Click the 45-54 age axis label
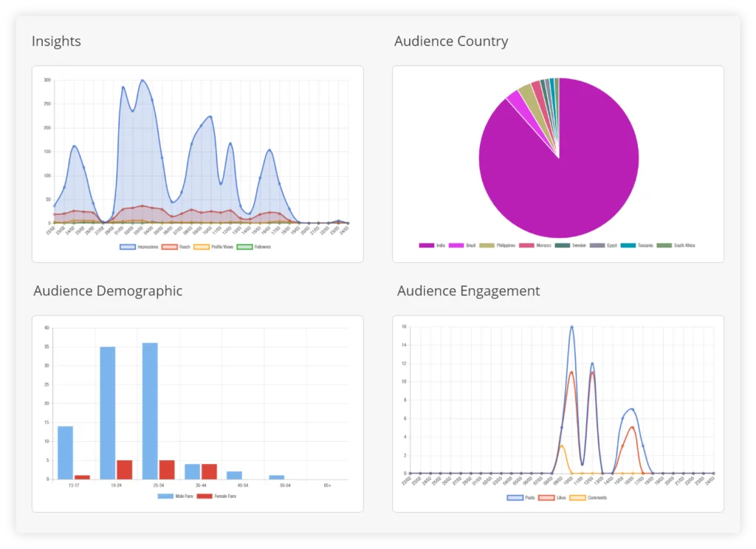Image resolution: width=756 pixels, height=549 pixels. [242, 485]
